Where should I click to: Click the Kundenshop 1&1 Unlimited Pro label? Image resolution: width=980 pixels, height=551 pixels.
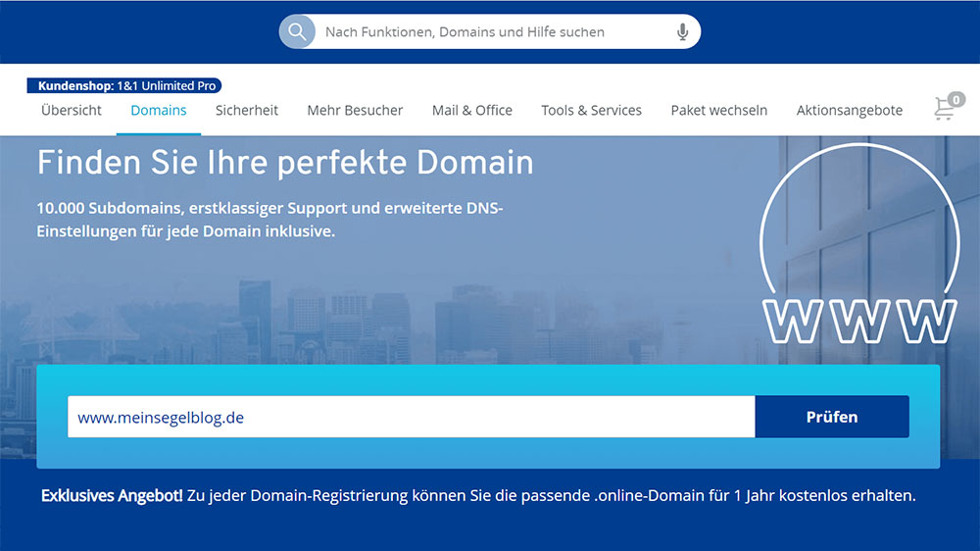click(124, 86)
